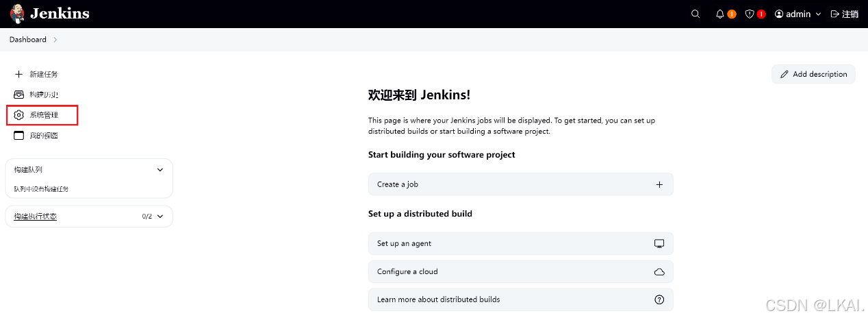Screen dimensions: 868x320
Task: Open Learn more about distributed builds
Action: coord(520,299)
